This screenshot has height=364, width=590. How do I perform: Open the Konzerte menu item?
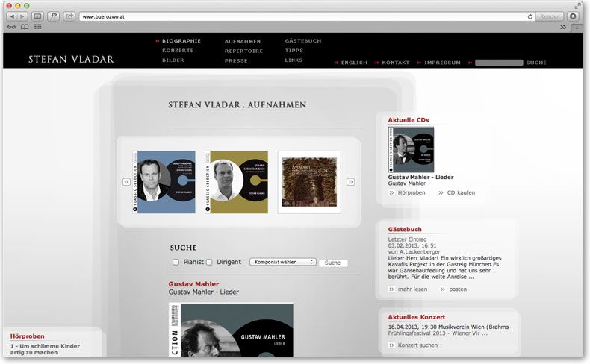coord(178,50)
